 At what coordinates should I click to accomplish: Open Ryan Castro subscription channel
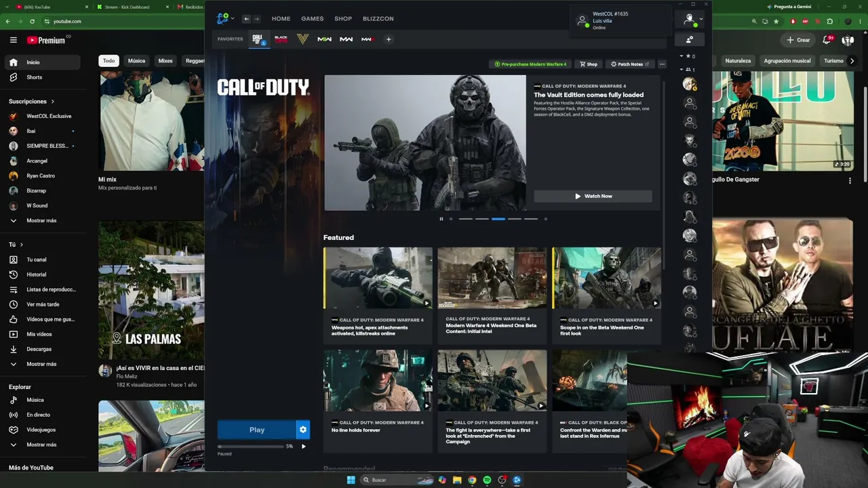point(41,176)
